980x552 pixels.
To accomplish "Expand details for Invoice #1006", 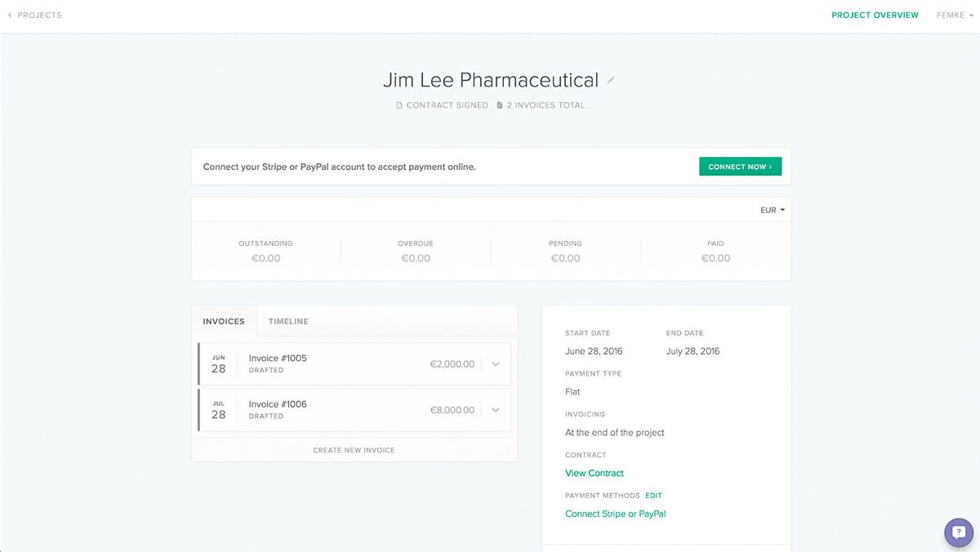I will pyautogui.click(x=496, y=410).
